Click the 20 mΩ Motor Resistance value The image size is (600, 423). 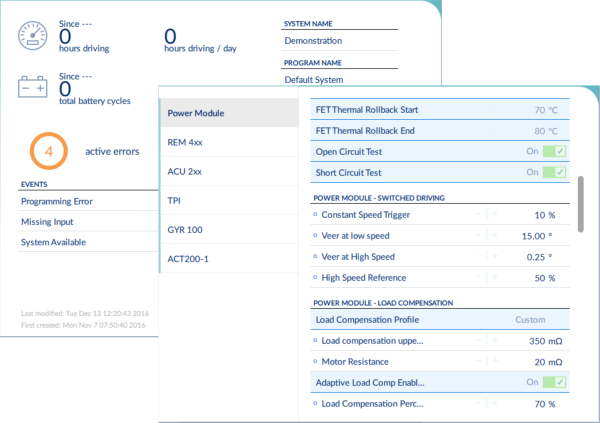548,362
